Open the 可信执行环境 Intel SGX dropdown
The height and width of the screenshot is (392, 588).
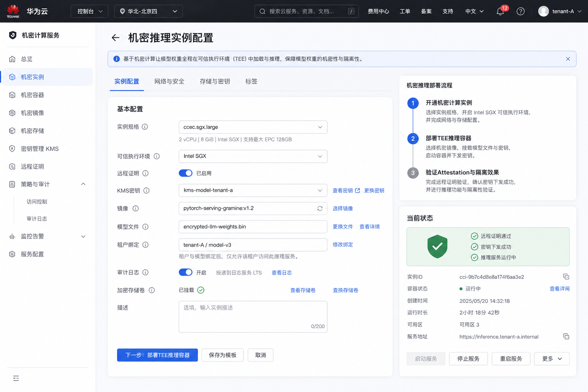(x=253, y=156)
